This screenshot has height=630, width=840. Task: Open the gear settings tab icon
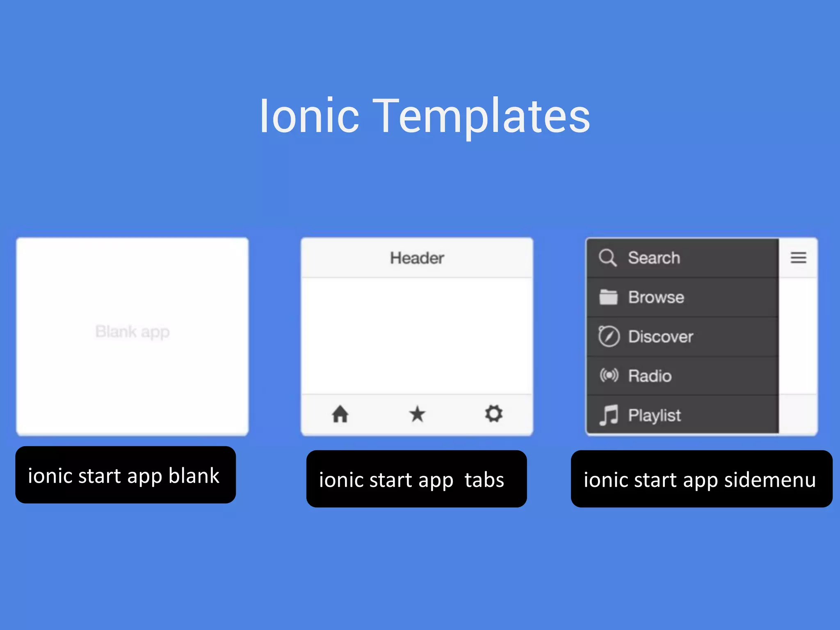click(x=493, y=413)
